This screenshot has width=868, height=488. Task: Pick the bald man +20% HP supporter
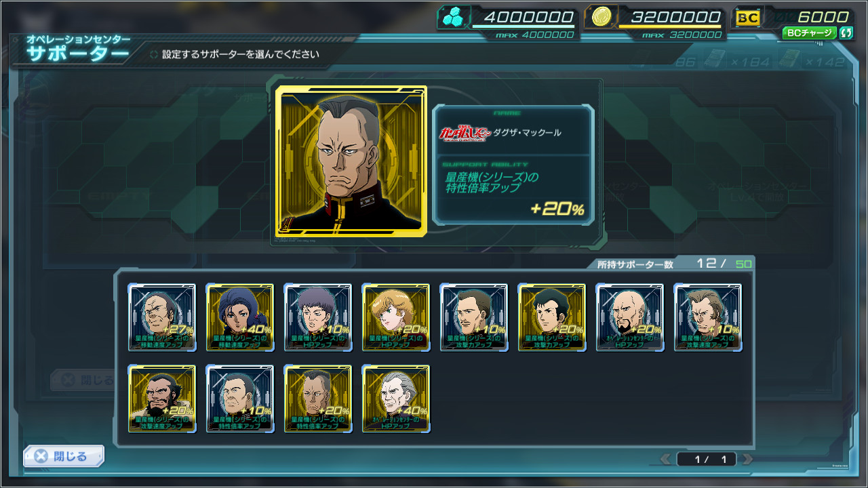(x=630, y=317)
